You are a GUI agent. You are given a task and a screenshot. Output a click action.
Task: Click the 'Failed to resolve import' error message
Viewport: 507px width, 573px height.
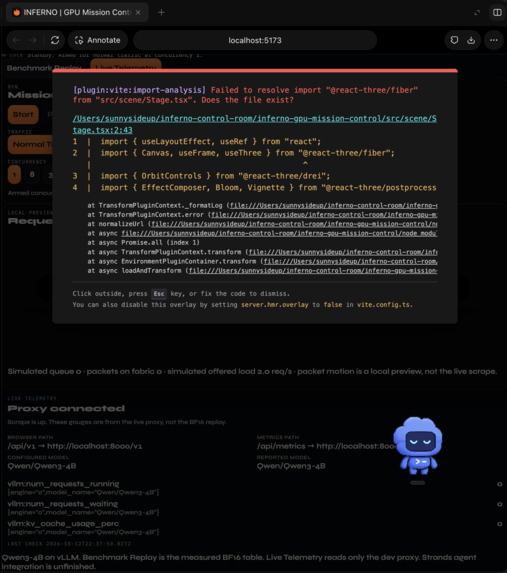[x=245, y=95]
